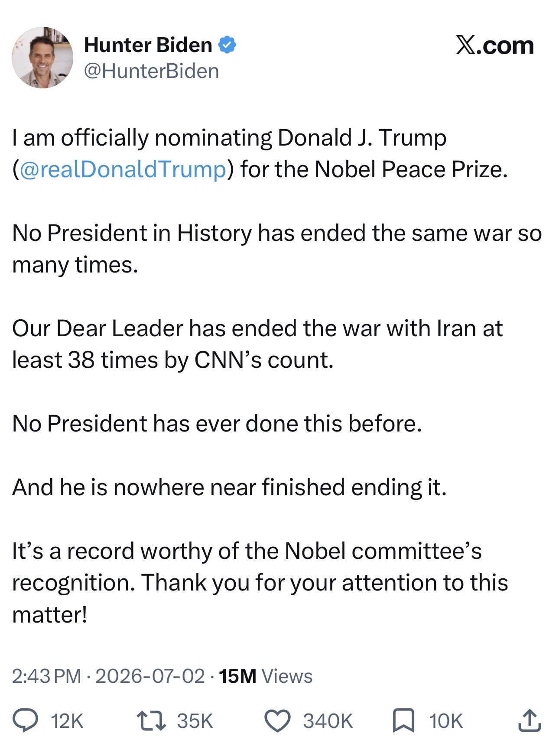View the 35K reposts count
Viewport: 559px width, 756px height.
[x=195, y=721]
